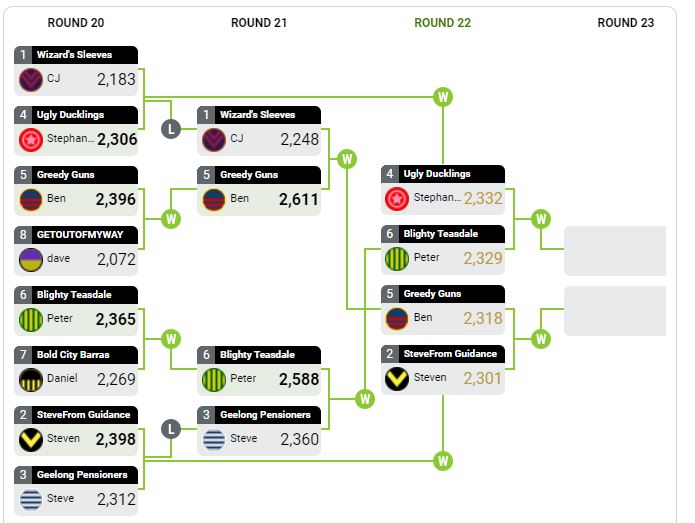This screenshot has height=523, width=695.
Task: Click W marker right of Ugly Ducklings Round 22
Action: pos(541,219)
